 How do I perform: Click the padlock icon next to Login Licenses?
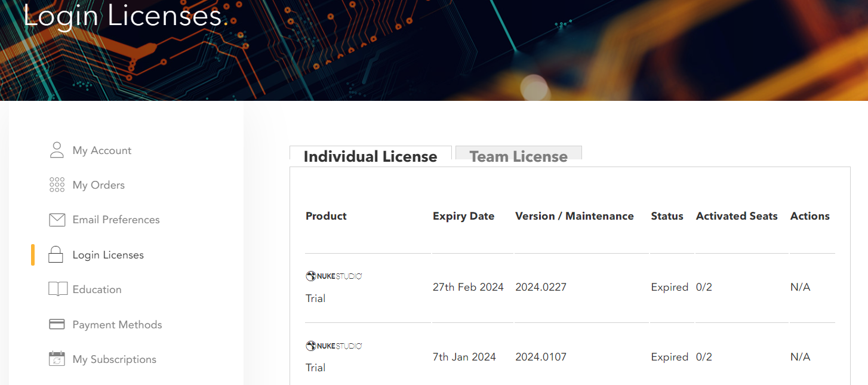click(57, 254)
